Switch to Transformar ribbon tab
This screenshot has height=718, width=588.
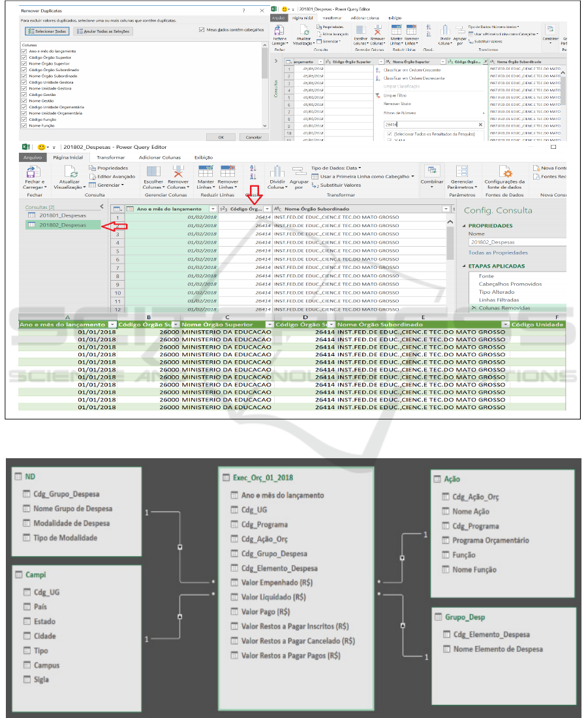pos(110,157)
